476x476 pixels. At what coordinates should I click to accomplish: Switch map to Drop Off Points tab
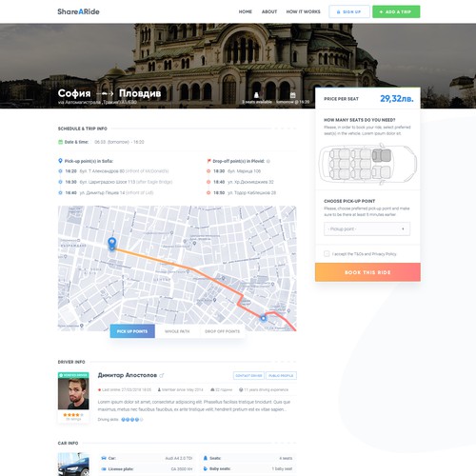(222, 331)
